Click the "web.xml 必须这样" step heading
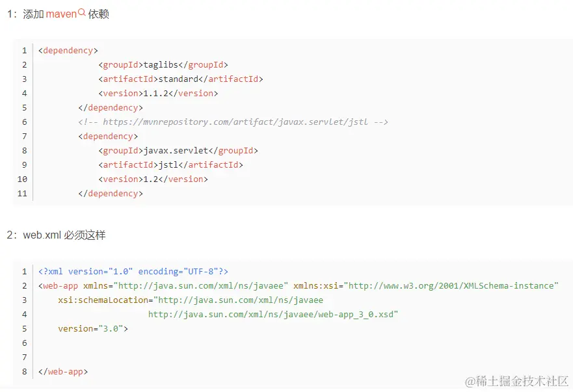Screen dimensions: 573x392 click(x=64, y=235)
